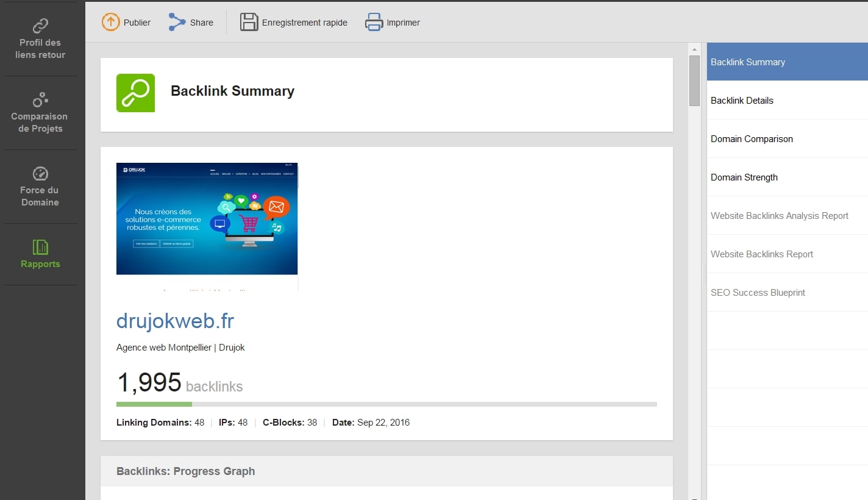Open the Comparaison de Projets icon
The width and height of the screenshot is (868, 500).
pos(40,99)
